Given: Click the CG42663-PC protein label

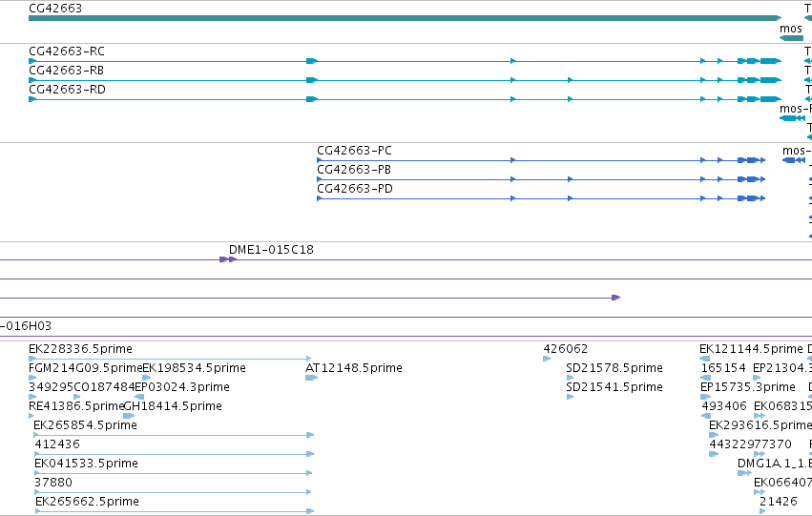Looking at the screenshot, I should [x=354, y=151].
